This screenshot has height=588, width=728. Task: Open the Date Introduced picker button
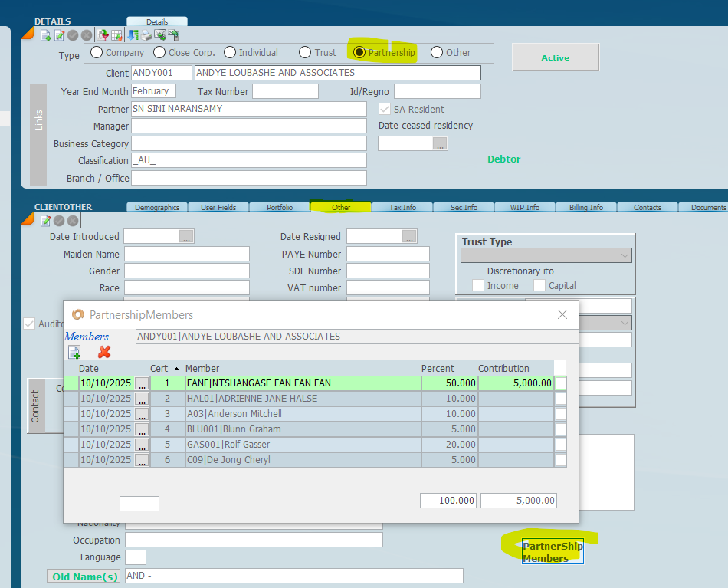(186, 237)
